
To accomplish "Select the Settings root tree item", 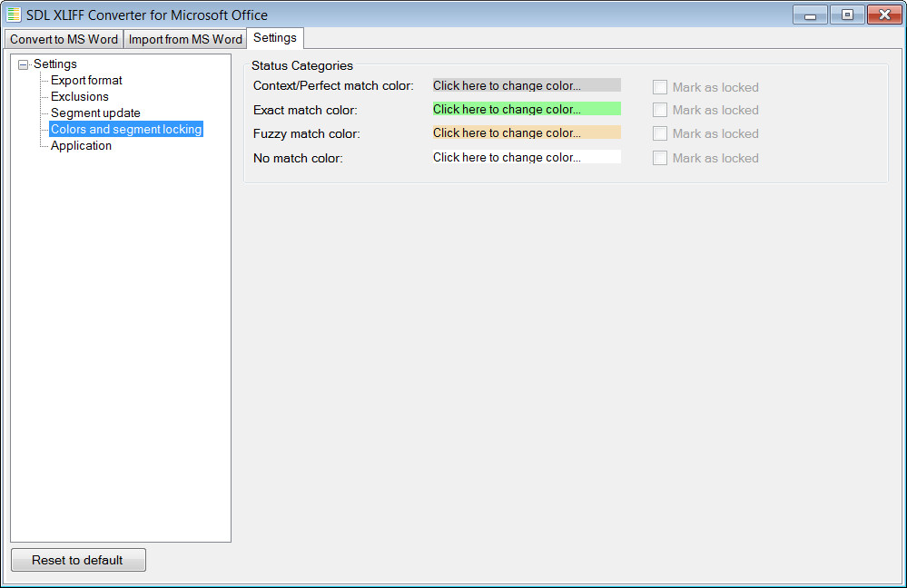I will coord(55,64).
